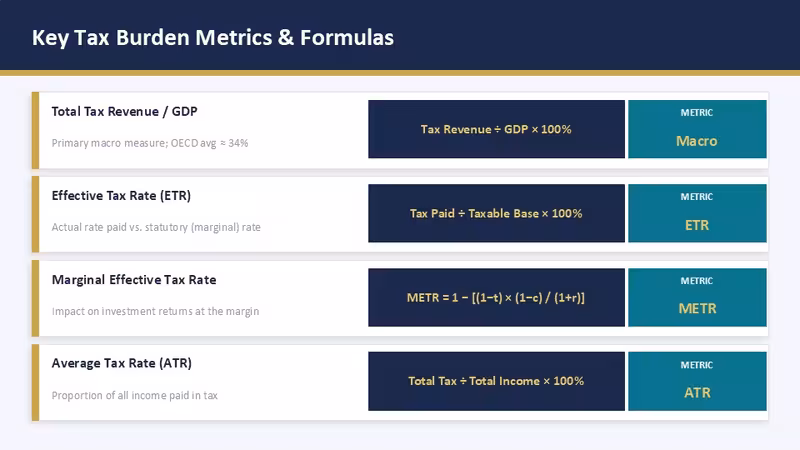Click the Tax Revenue ÷ GDP formula box

click(x=496, y=129)
